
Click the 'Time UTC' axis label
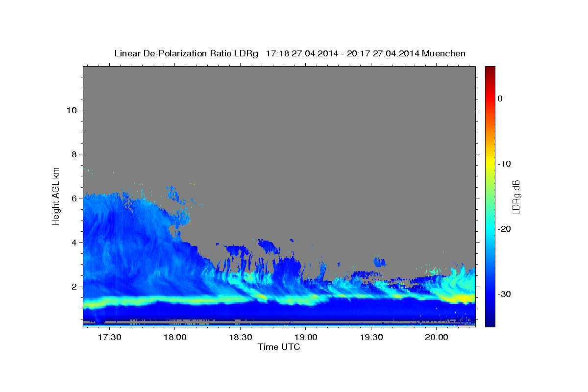[x=279, y=347]
